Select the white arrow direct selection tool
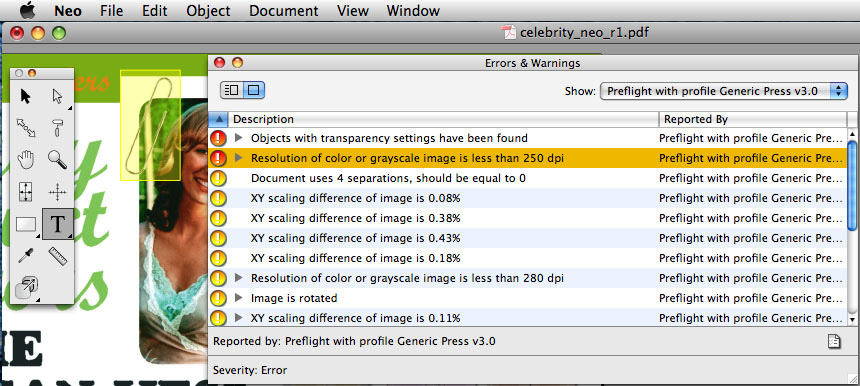Image resolution: width=860 pixels, height=386 pixels. tap(57, 97)
